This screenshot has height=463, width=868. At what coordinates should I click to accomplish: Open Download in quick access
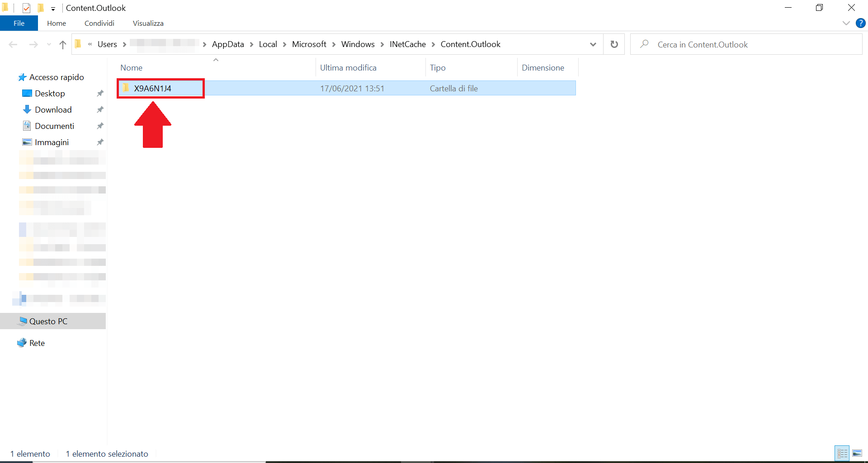53,110
